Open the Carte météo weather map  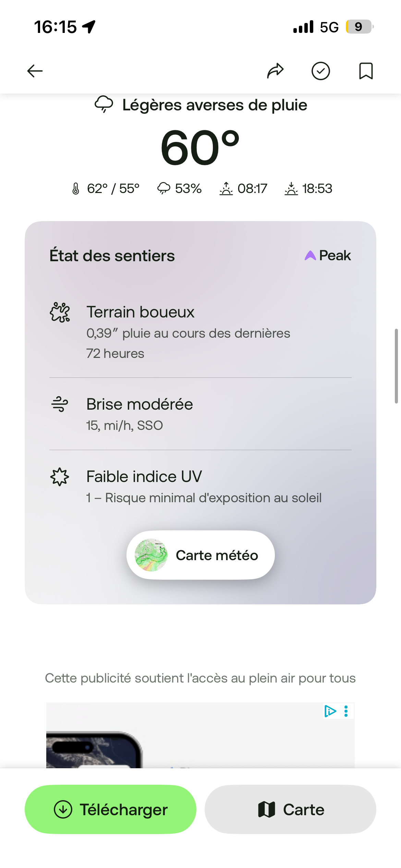tap(216, 555)
